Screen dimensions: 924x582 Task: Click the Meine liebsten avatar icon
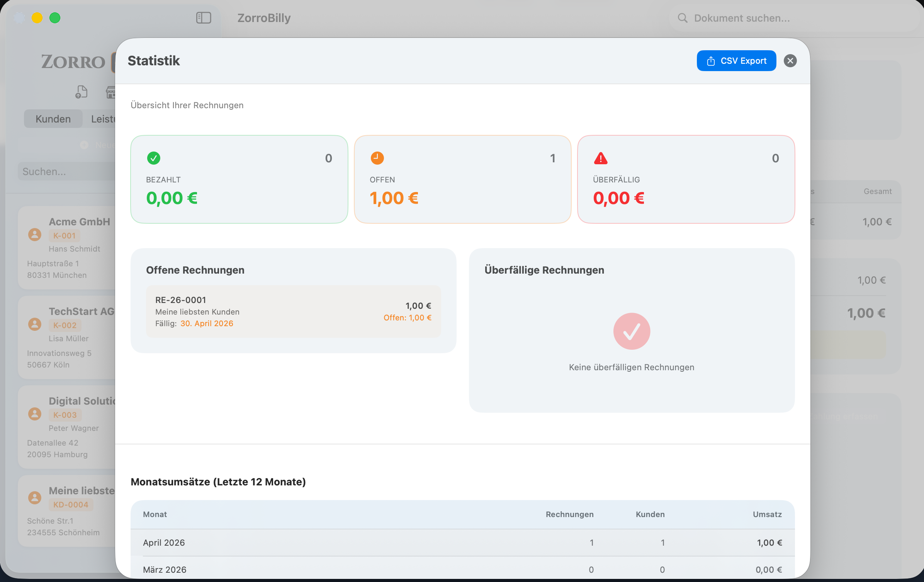click(x=35, y=497)
